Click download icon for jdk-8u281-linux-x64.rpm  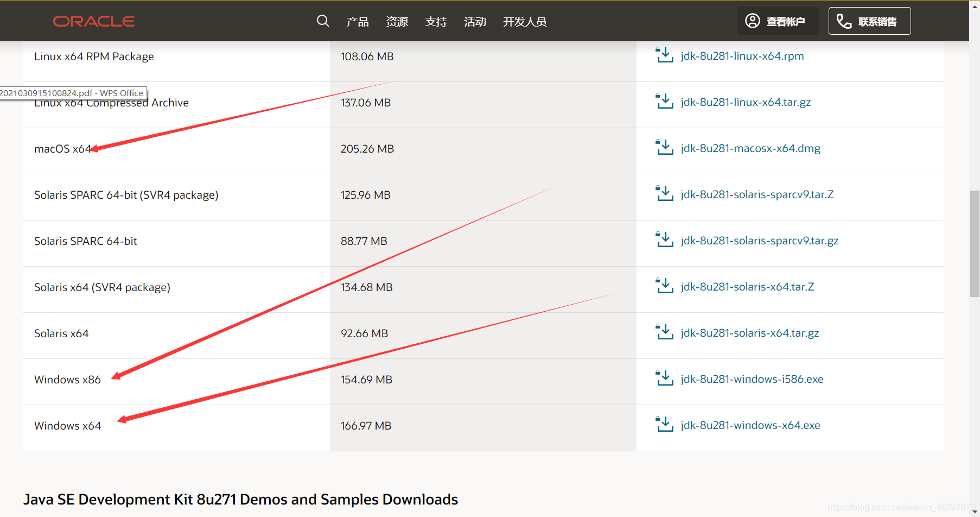click(x=665, y=55)
